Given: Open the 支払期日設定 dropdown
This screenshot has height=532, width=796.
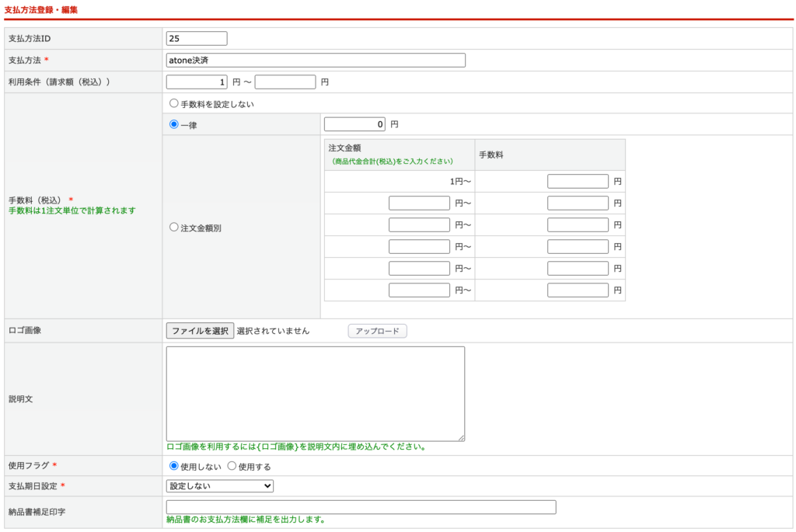Looking at the screenshot, I should (220, 486).
